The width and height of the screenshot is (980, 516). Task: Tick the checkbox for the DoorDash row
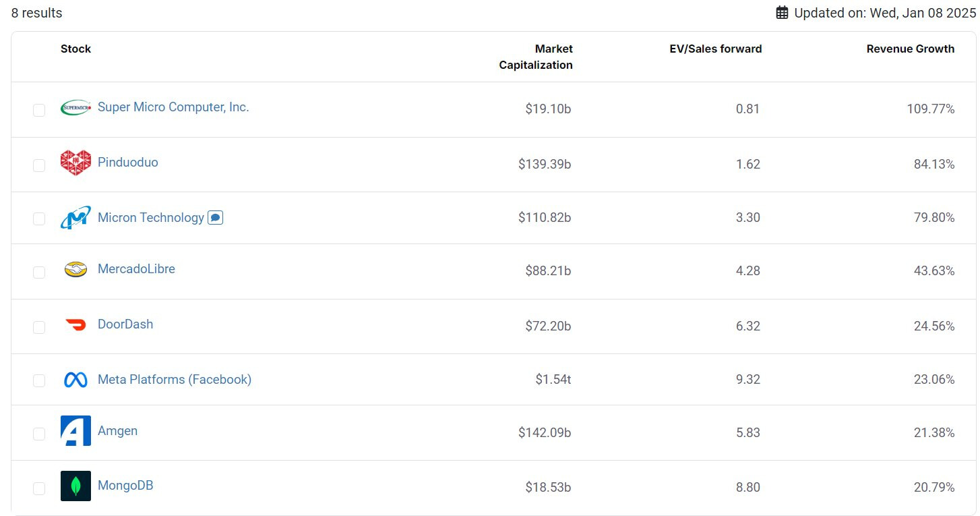coord(39,327)
